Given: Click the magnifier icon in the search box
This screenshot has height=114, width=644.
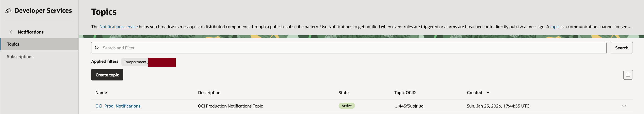Looking at the screenshot, I should tap(97, 48).
